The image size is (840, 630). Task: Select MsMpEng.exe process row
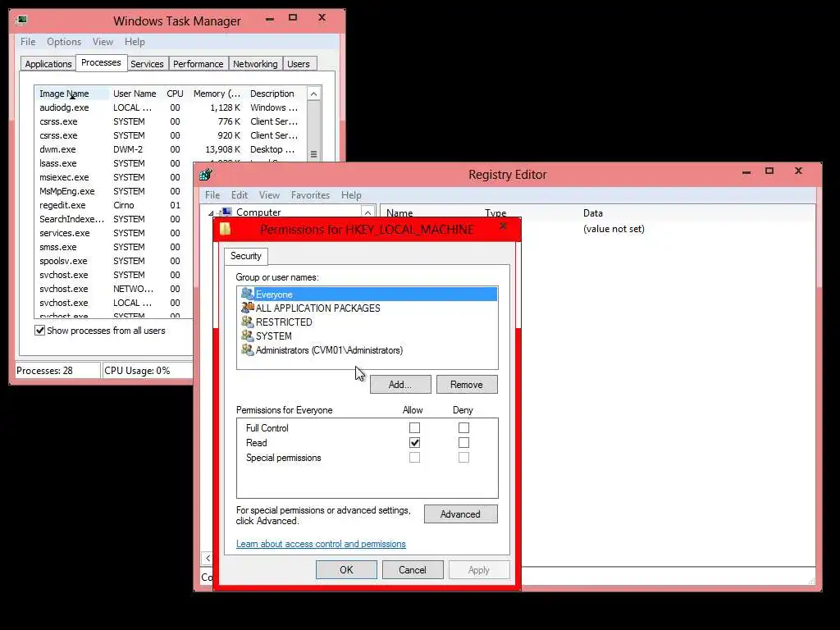click(x=112, y=191)
